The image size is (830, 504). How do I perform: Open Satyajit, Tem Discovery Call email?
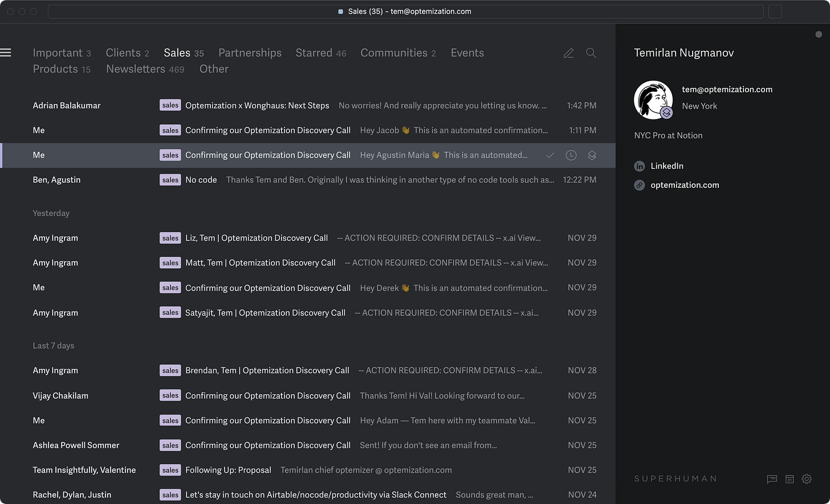pos(308,313)
